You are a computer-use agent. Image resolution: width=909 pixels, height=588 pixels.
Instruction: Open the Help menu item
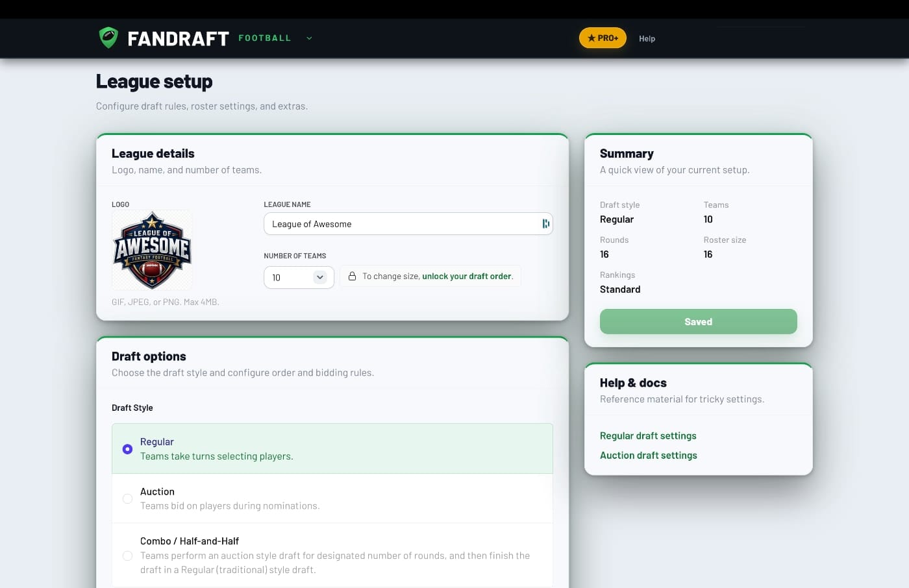coord(647,38)
